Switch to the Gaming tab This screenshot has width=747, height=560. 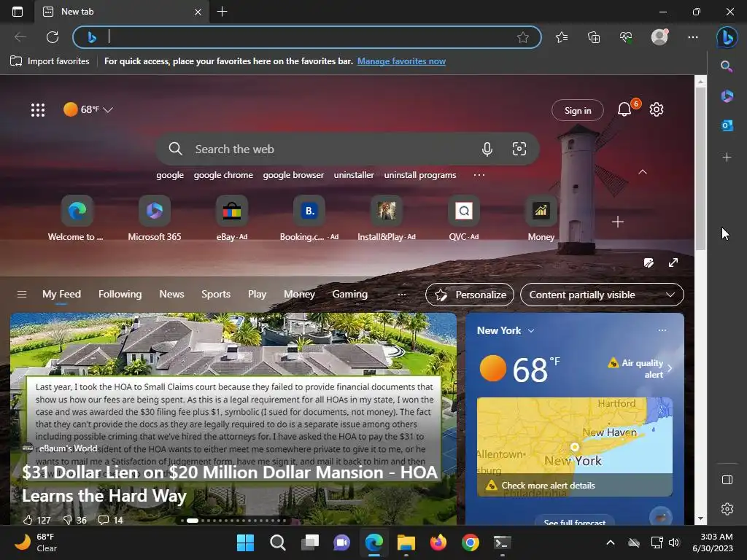click(349, 295)
